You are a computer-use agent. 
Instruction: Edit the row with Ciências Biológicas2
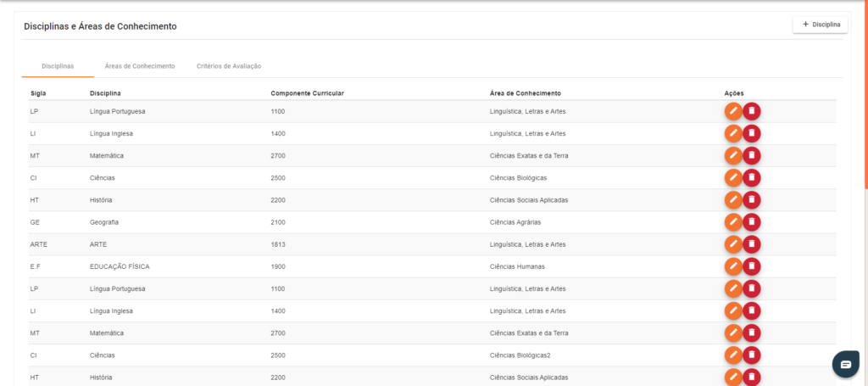click(733, 355)
